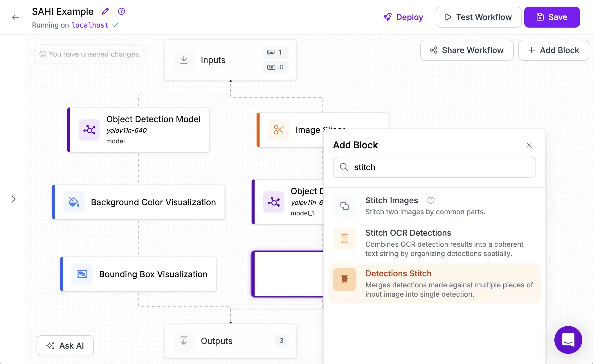Click the Add Block button
Image resolution: width=593 pixels, height=364 pixels.
coord(554,50)
